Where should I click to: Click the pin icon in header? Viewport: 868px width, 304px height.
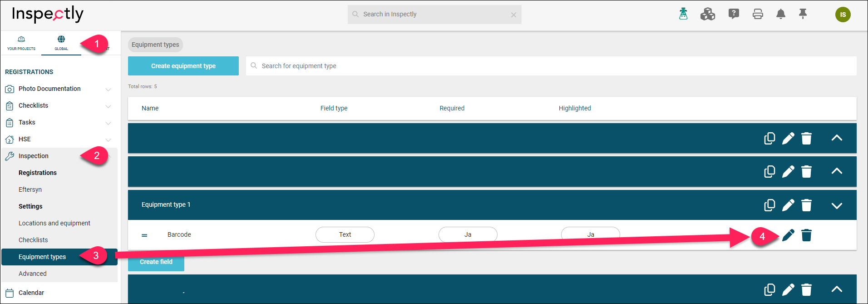[x=803, y=14]
